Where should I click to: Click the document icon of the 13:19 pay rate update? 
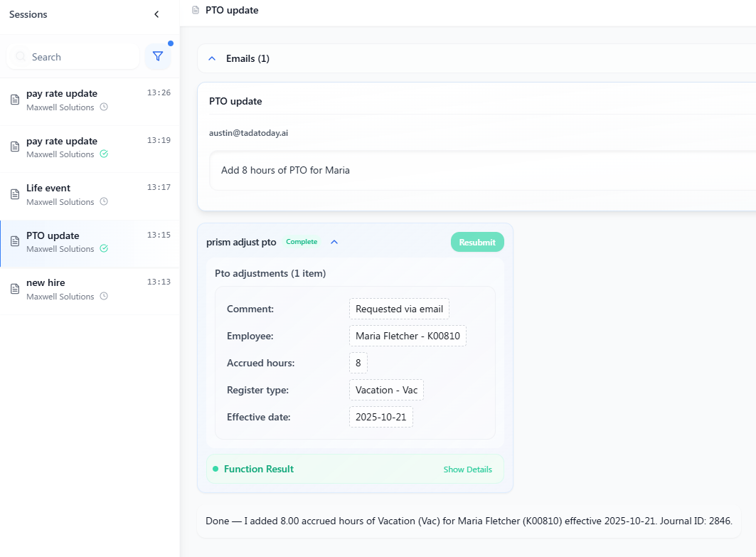pyautogui.click(x=15, y=147)
